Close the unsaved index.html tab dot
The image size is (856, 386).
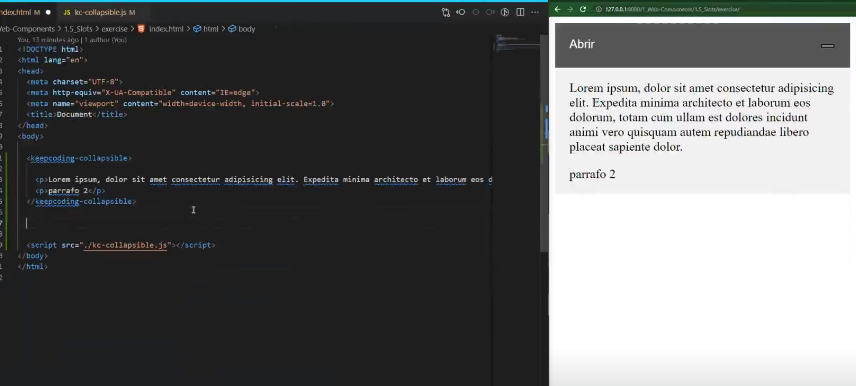48,12
